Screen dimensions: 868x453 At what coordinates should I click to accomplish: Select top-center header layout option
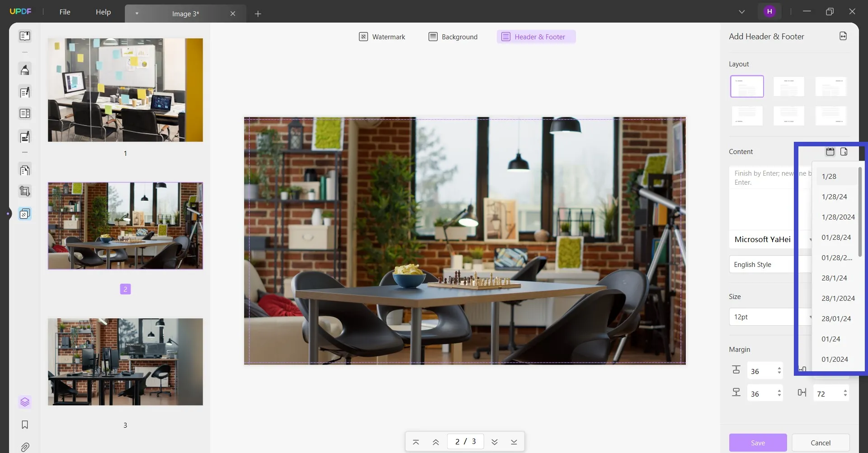[x=788, y=86]
